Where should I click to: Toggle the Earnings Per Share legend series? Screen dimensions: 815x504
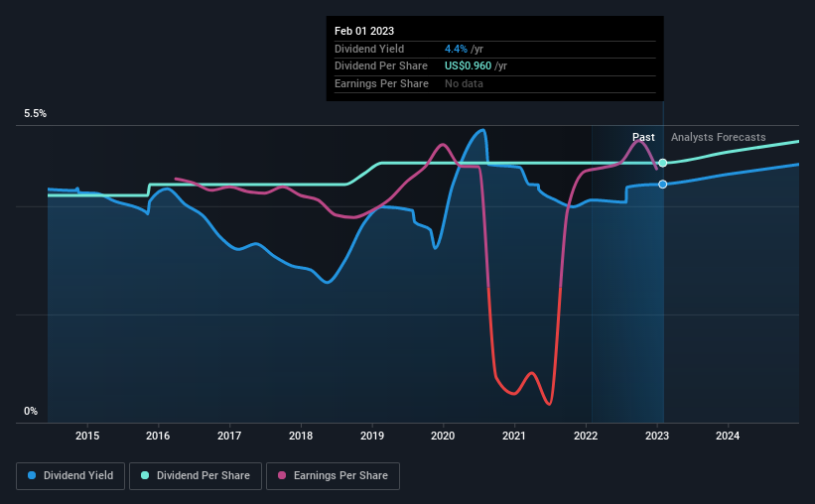[334, 476]
